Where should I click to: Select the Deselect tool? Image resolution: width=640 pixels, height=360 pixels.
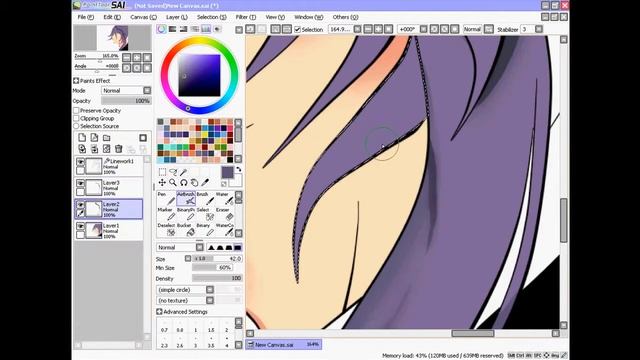166,229
